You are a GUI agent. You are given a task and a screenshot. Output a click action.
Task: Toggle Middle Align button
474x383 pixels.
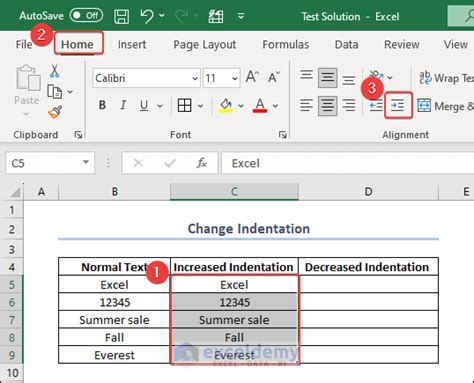point(327,78)
